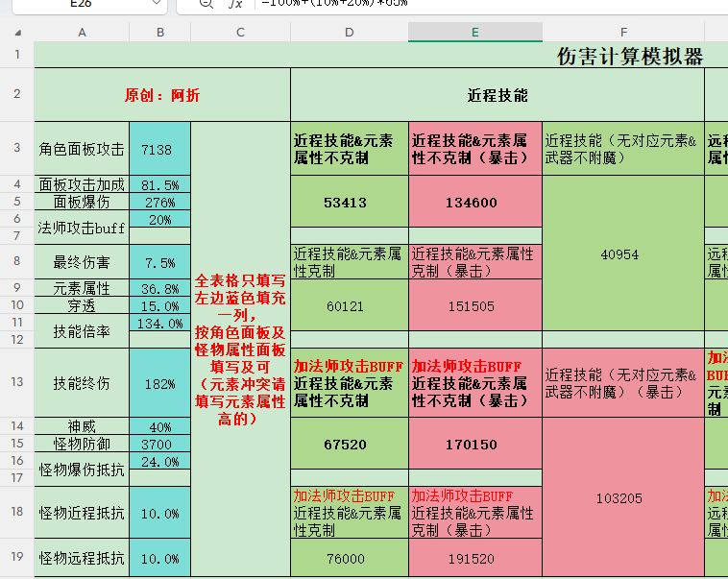728x579 pixels.
Task: Select row 8 header
Action: tap(17, 261)
